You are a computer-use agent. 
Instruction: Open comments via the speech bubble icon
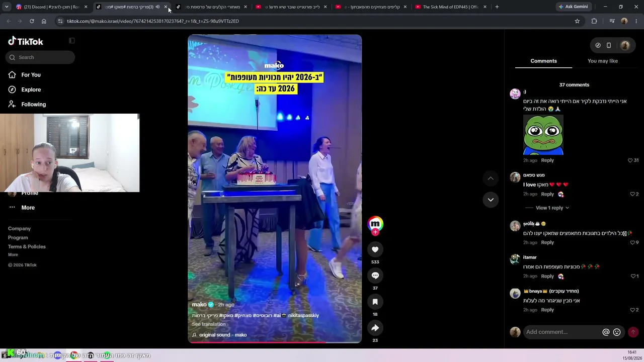[x=375, y=276]
